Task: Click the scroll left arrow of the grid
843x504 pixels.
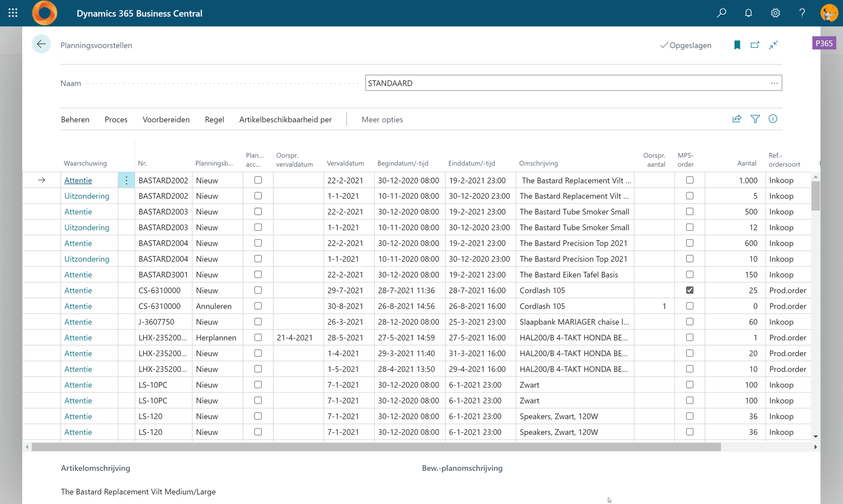Action: [27, 447]
